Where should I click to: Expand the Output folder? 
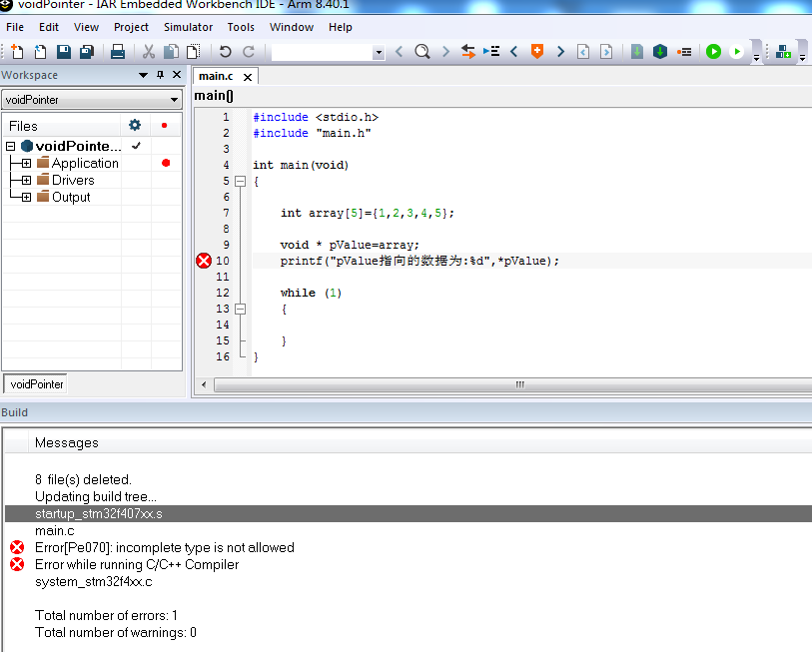click(26, 198)
